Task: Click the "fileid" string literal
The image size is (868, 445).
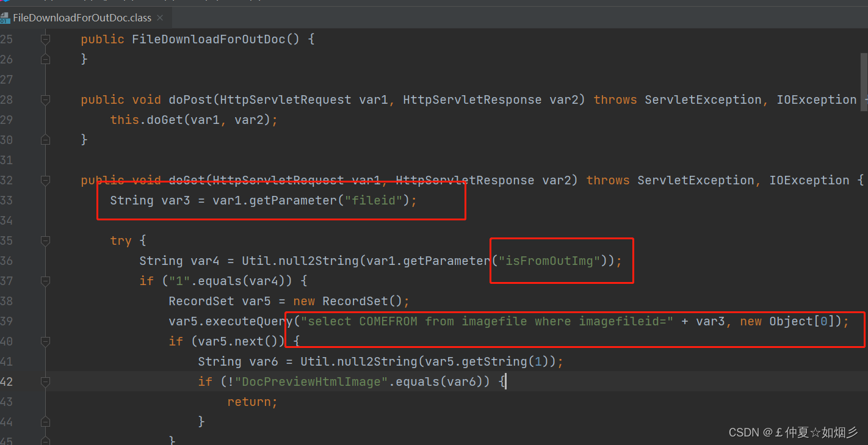Action: [x=373, y=200]
